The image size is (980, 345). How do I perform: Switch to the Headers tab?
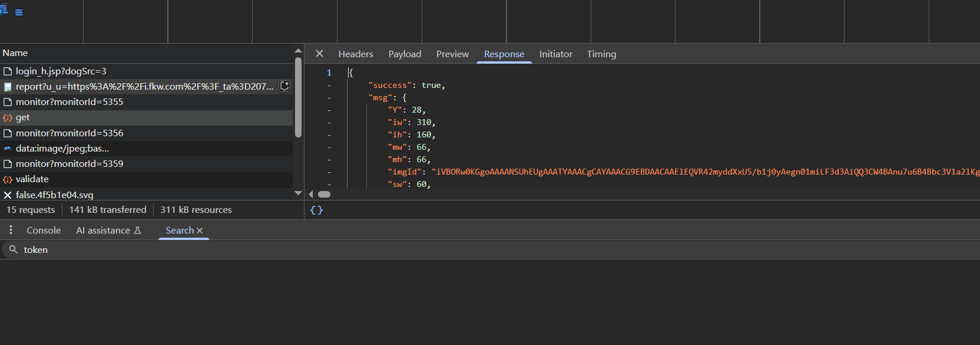coord(356,54)
